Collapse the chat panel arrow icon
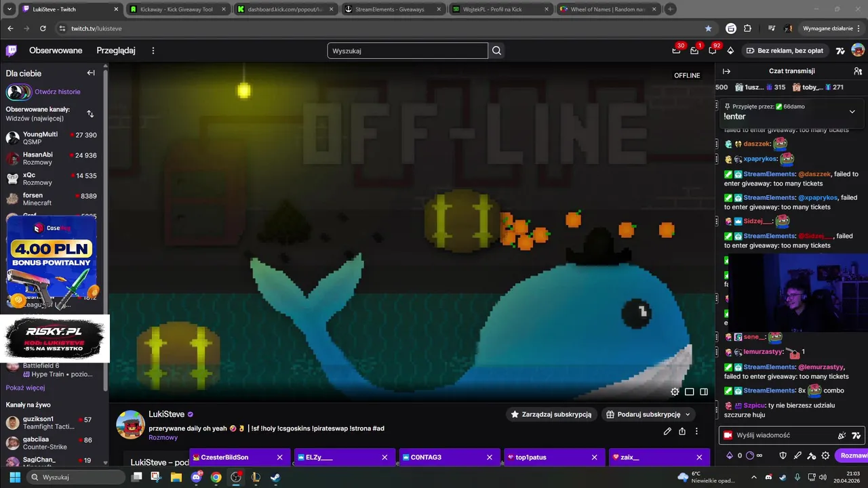 pos(726,71)
